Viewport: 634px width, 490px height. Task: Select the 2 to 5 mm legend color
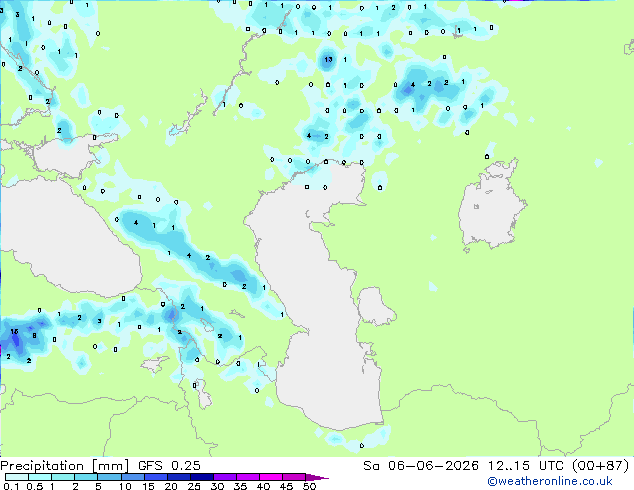[86, 477]
